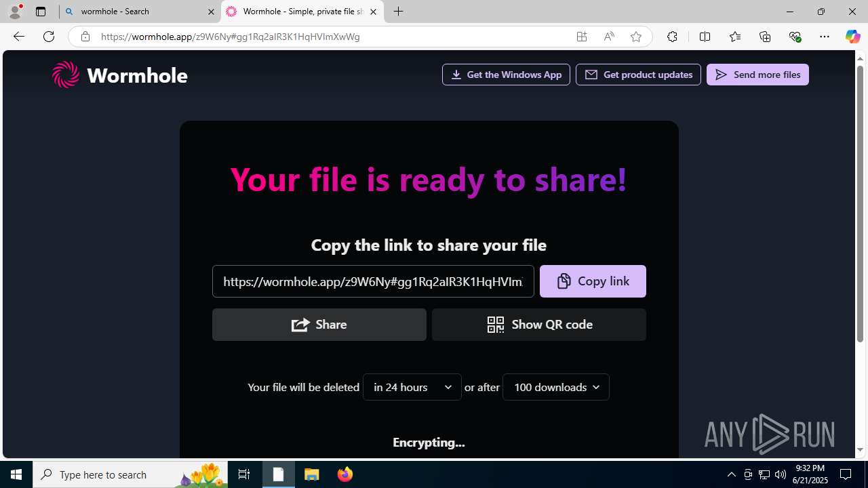Click Get the Windows App button

coord(506,75)
